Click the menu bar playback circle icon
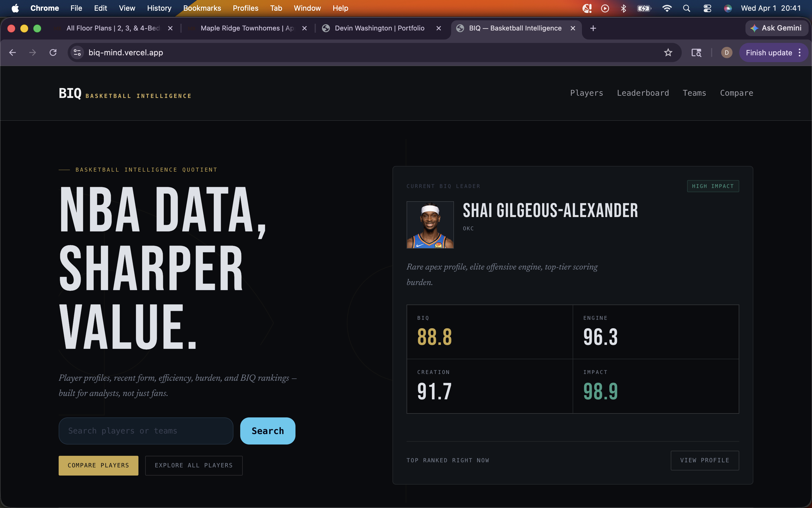 pyautogui.click(x=605, y=8)
